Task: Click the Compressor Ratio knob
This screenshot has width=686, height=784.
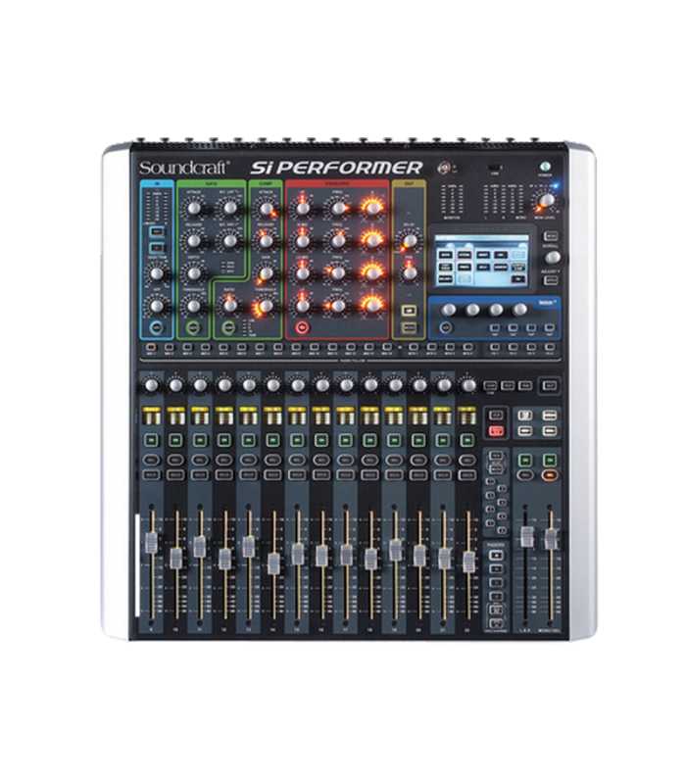Action: (229, 305)
